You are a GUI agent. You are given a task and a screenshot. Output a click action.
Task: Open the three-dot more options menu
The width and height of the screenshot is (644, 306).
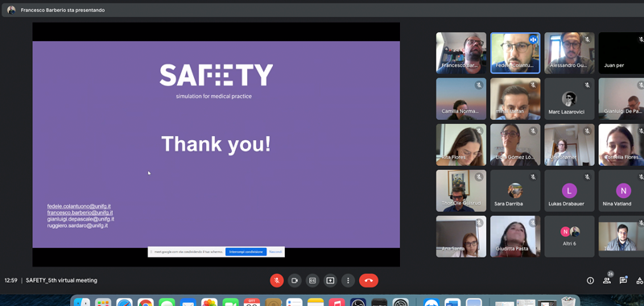348,280
